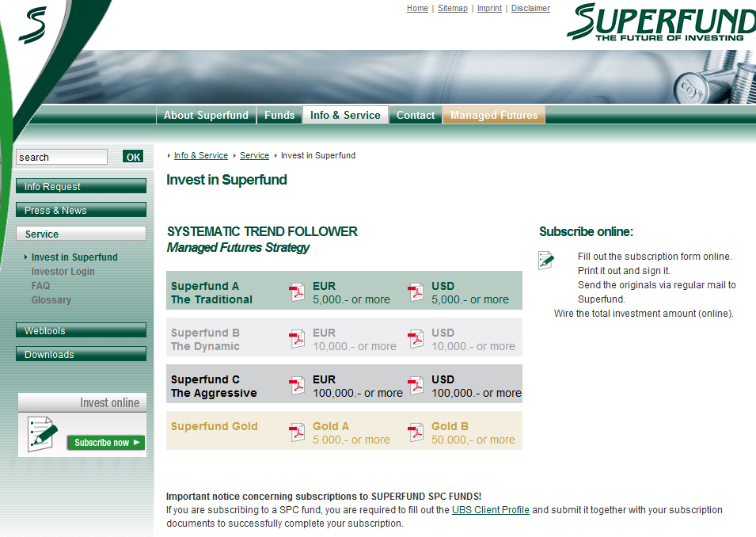Open the Superfund C USD PDF icon
This screenshot has width=756, height=537.
point(416,386)
